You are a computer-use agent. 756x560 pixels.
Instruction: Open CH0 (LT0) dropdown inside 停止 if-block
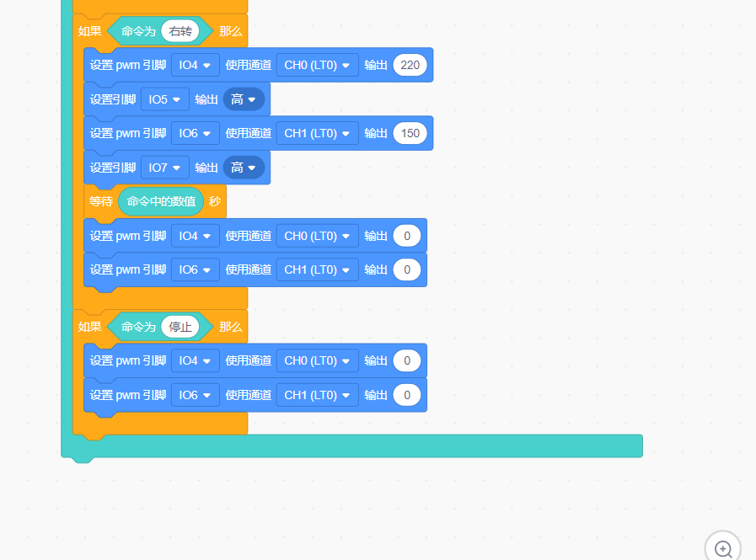317,360
